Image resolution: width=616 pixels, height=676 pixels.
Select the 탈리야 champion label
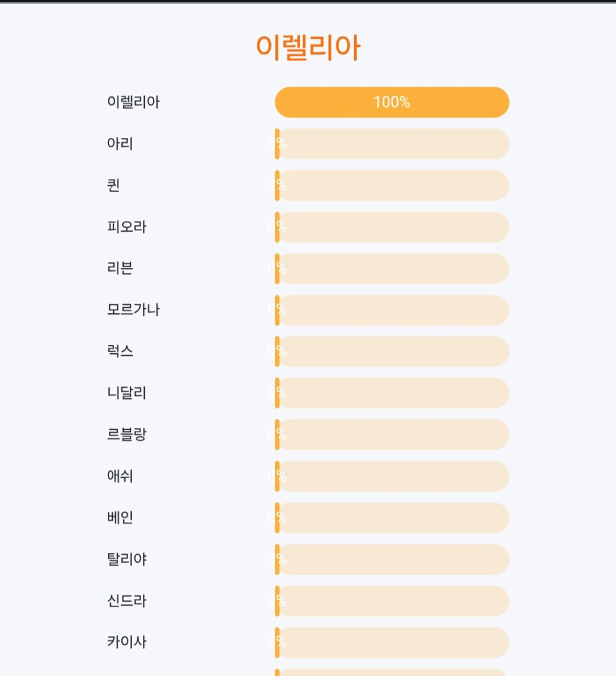[x=127, y=560]
